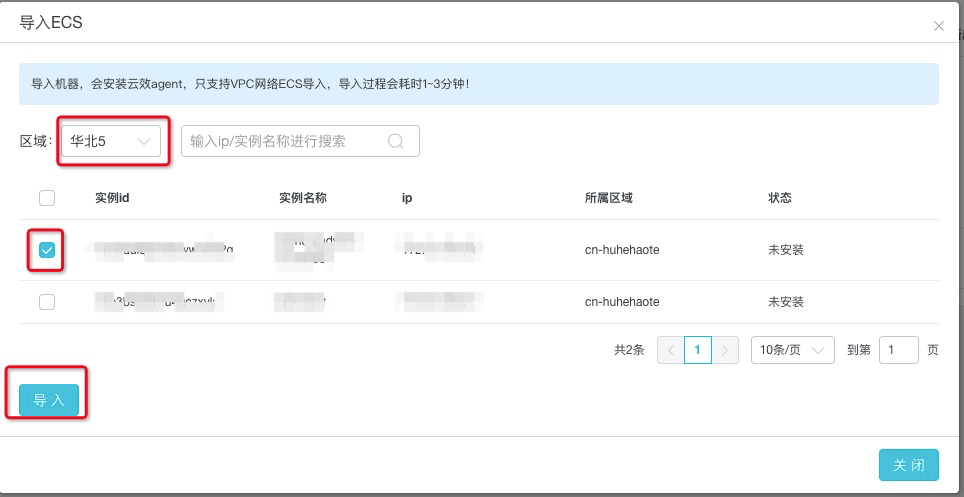Click the 实例名称 column header
The height and width of the screenshot is (497, 964).
tap(302, 198)
